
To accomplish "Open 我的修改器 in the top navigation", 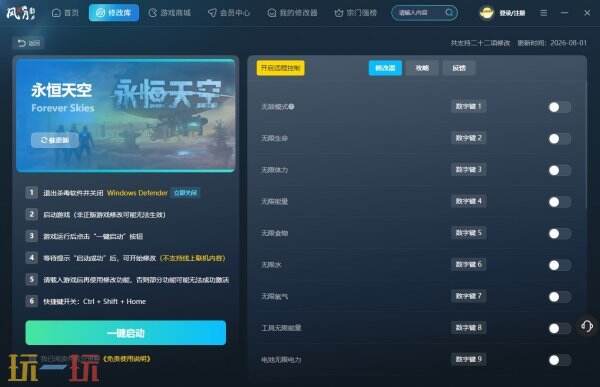I will pos(292,13).
